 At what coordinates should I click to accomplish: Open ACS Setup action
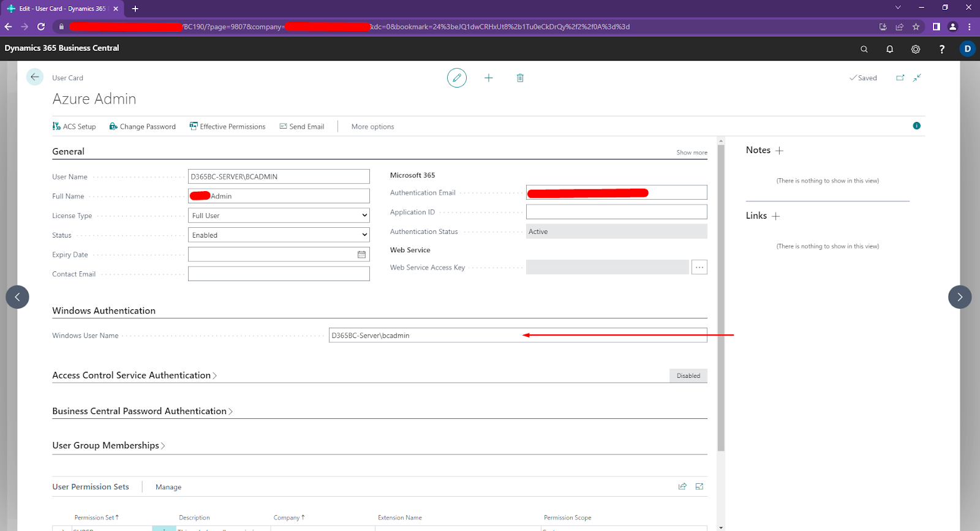click(x=74, y=126)
